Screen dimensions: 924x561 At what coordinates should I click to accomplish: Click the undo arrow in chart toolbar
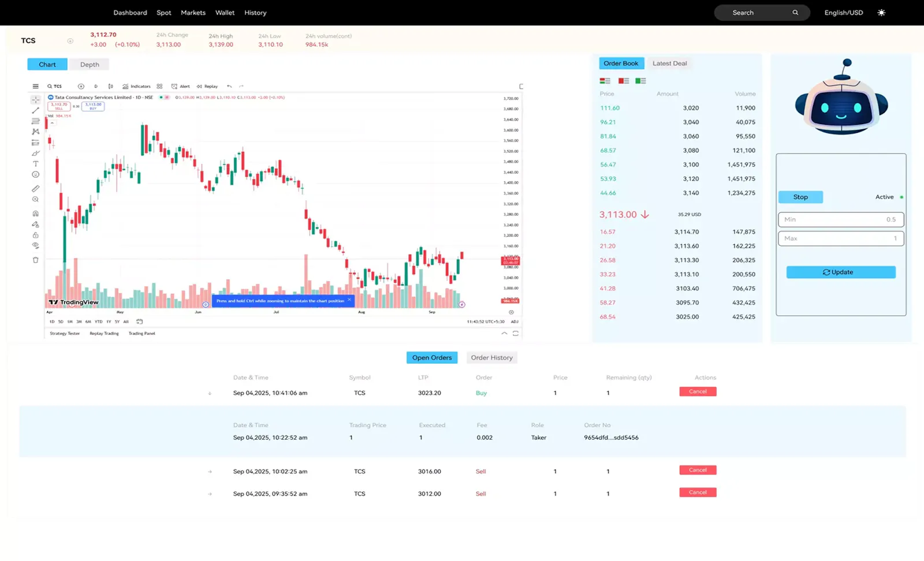(229, 87)
